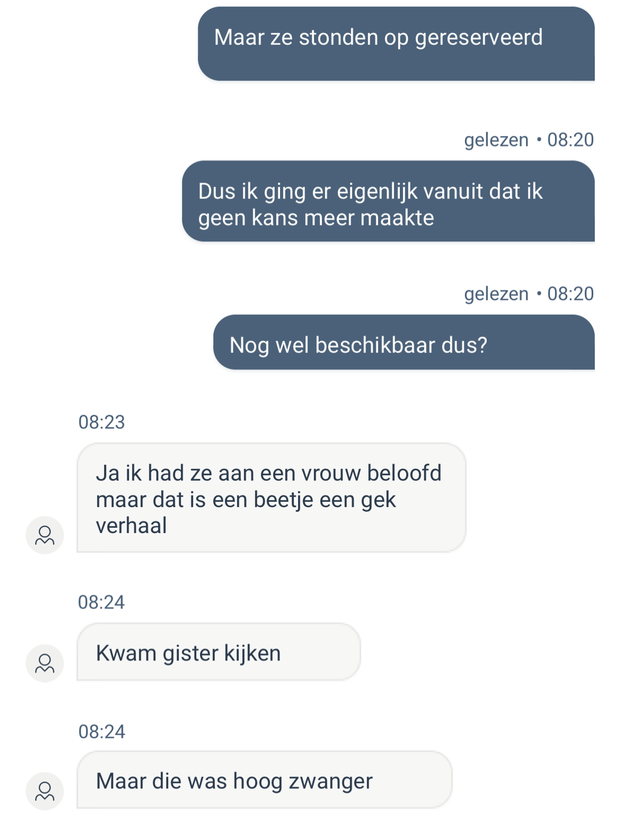Click the 'Nog wel beschikbaar dus?' message bubble
This screenshot has width=620, height=840.
pyautogui.click(x=404, y=343)
